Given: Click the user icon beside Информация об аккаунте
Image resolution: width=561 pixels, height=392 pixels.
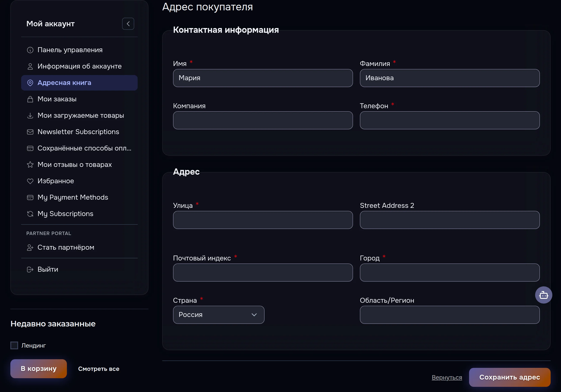Looking at the screenshot, I should coord(30,66).
